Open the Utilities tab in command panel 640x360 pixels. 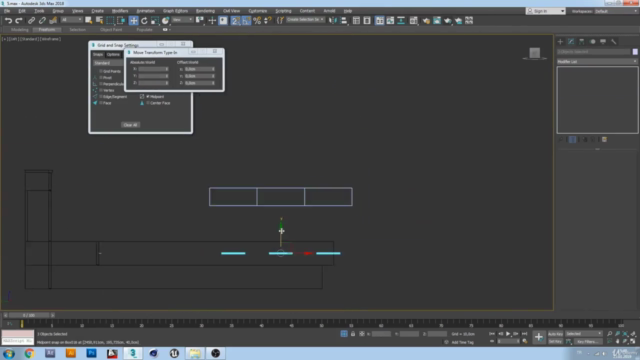point(613,42)
